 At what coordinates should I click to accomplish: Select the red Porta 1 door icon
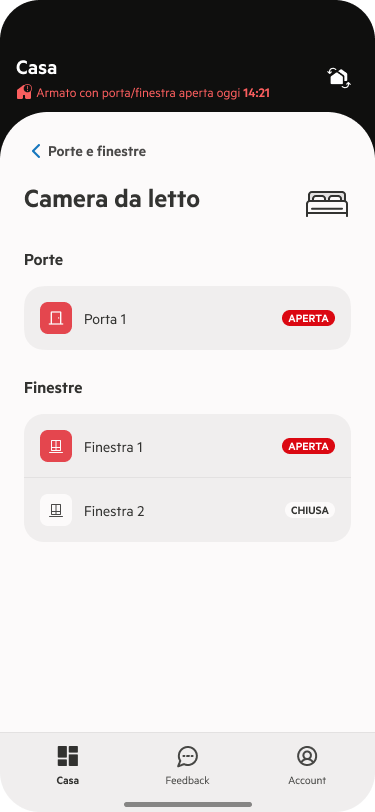[56, 318]
